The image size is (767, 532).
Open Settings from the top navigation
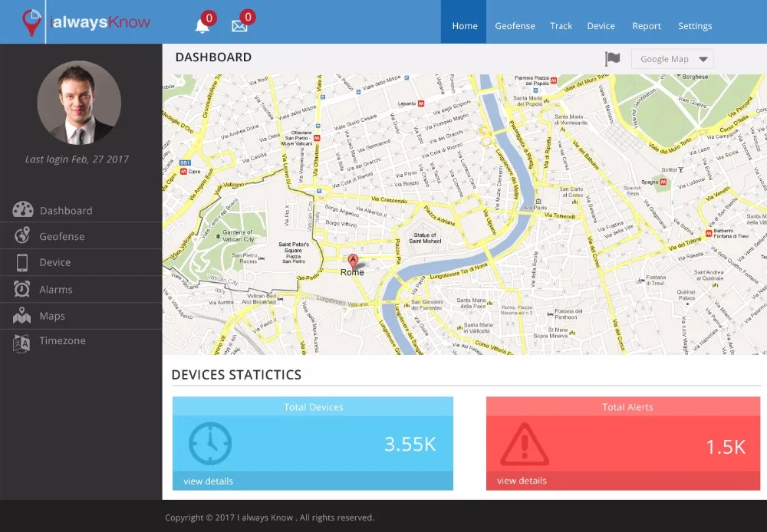(694, 25)
